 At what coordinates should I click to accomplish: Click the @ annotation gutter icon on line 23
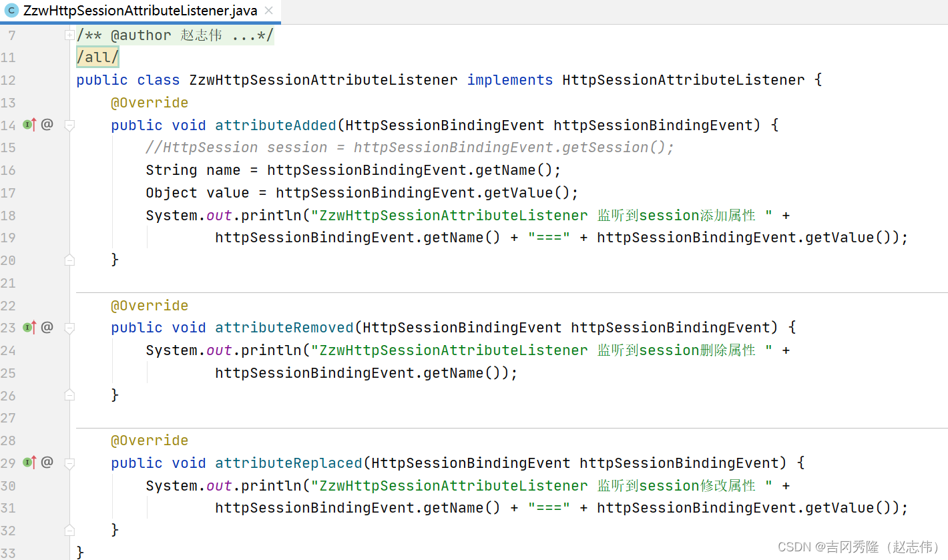[47, 327]
